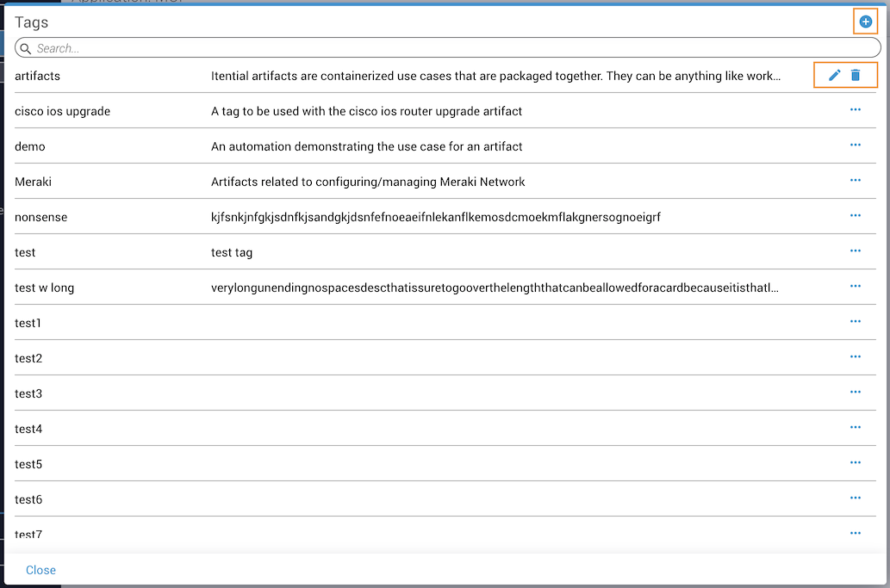Click the add new tag plus icon
The width and height of the screenshot is (890, 588).
(x=866, y=22)
